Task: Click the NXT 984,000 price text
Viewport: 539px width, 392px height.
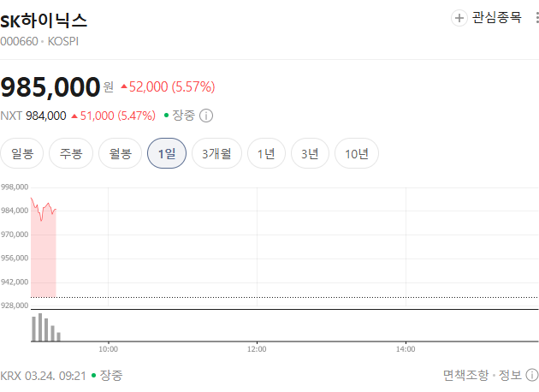Action: click(x=33, y=116)
